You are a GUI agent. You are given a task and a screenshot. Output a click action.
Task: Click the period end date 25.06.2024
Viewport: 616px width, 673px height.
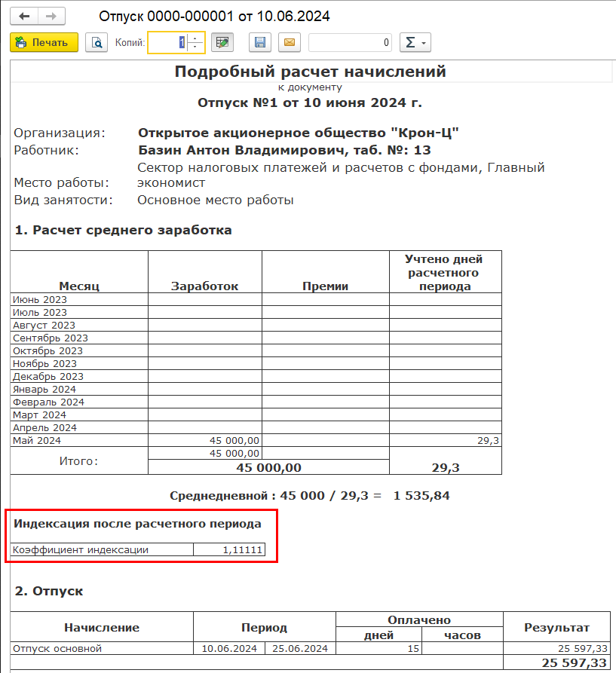[300, 649]
